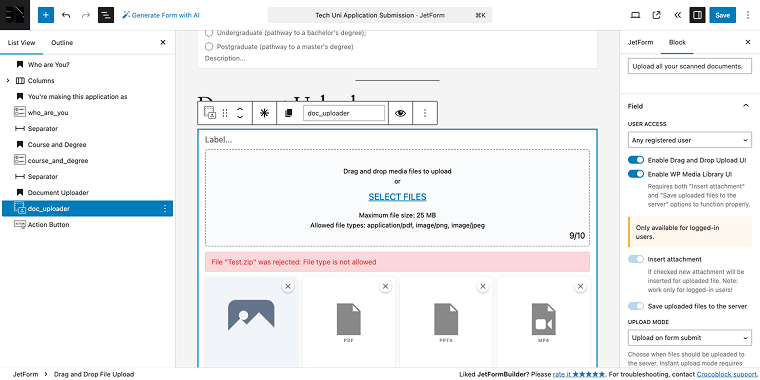The image size is (760, 380).
Task: Open the Upload Mode dropdown
Action: [x=690, y=337]
